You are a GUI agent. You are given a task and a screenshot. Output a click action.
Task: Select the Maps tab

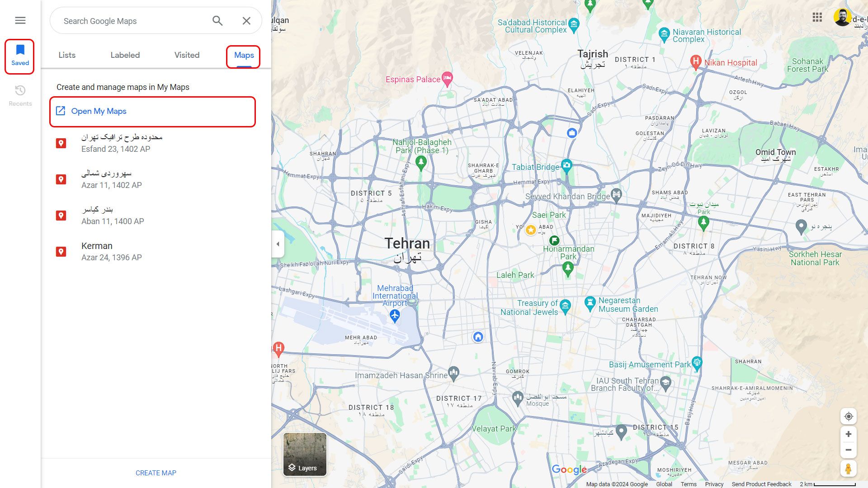[x=244, y=55]
